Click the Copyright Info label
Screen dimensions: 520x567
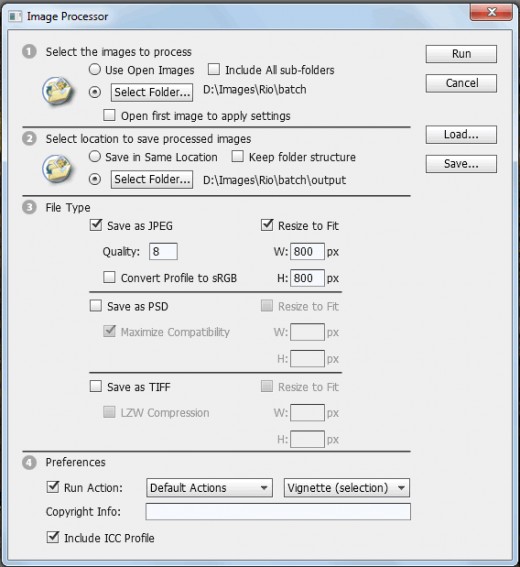tap(83, 512)
